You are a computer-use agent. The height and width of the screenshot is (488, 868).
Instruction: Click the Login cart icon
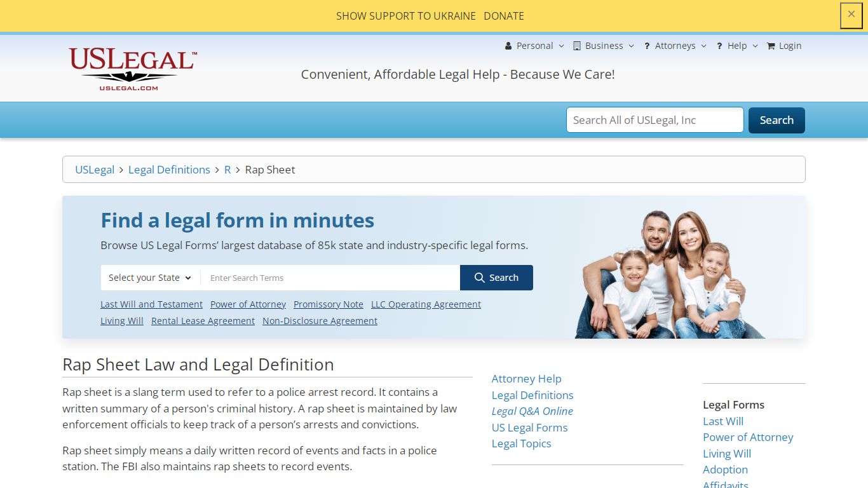[x=771, y=46]
